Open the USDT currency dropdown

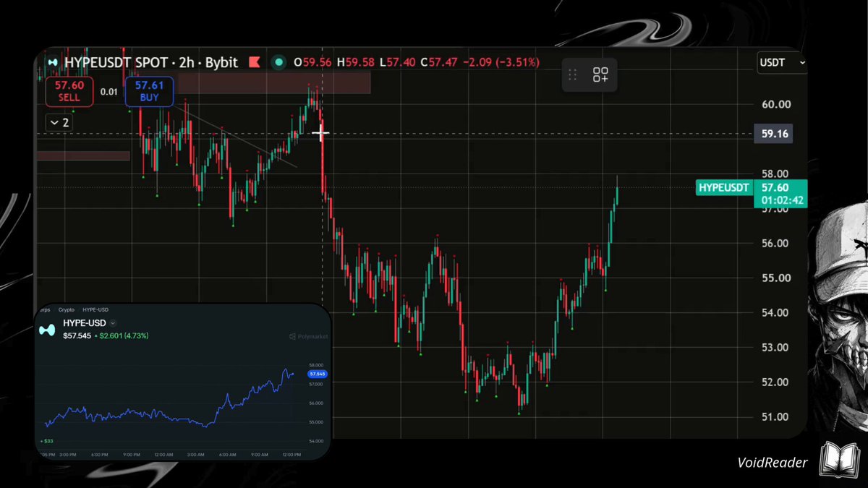[x=782, y=63]
